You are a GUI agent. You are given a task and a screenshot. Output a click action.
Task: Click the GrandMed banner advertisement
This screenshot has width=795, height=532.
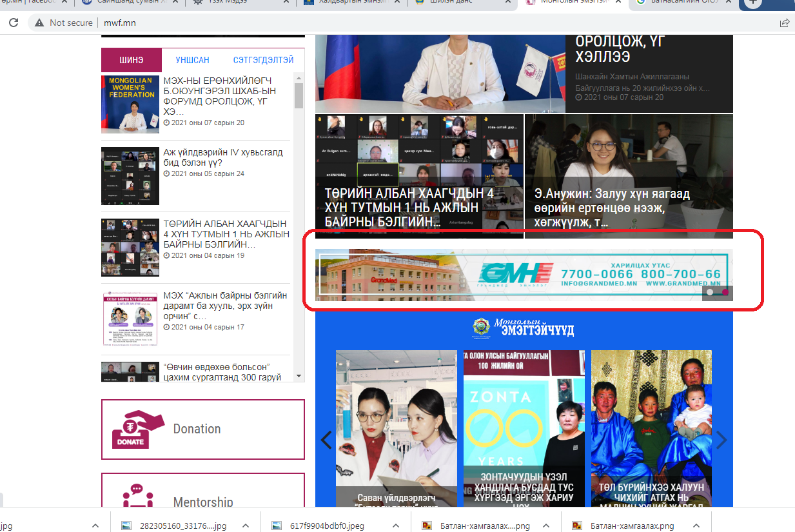[x=524, y=275]
